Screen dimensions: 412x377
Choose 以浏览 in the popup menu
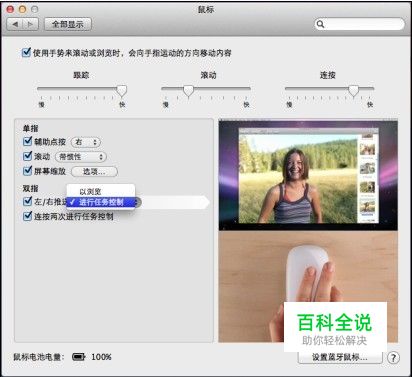pos(101,192)
